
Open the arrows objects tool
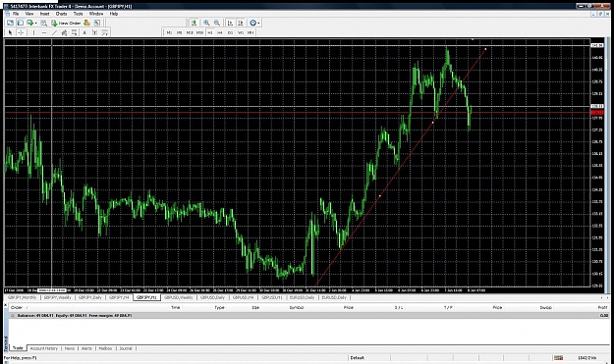(105, 32)
